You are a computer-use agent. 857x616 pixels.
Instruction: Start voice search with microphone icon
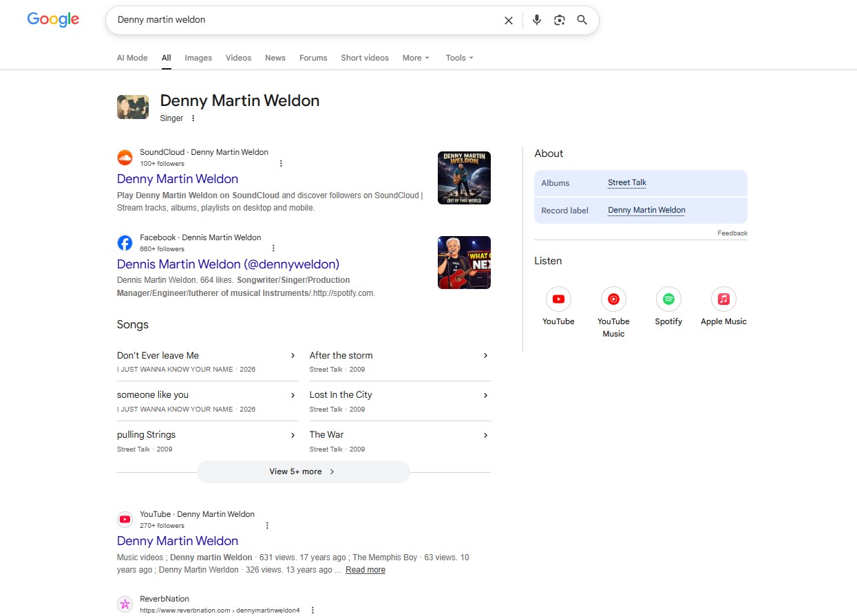(537, 20)
